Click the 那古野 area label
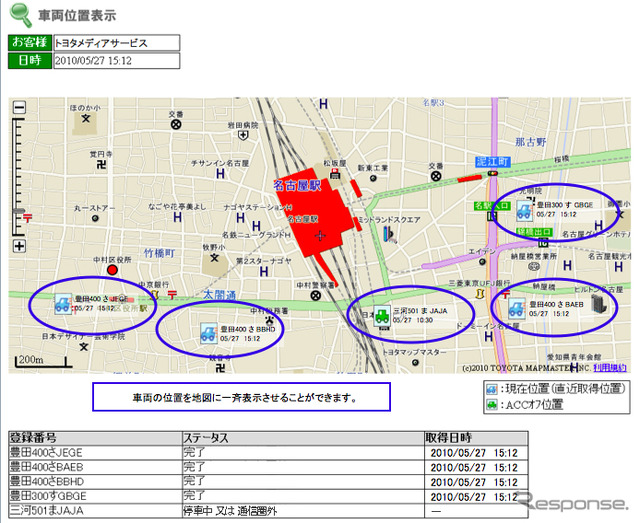This screenshot has height=523, width=640. pos(531,142)
